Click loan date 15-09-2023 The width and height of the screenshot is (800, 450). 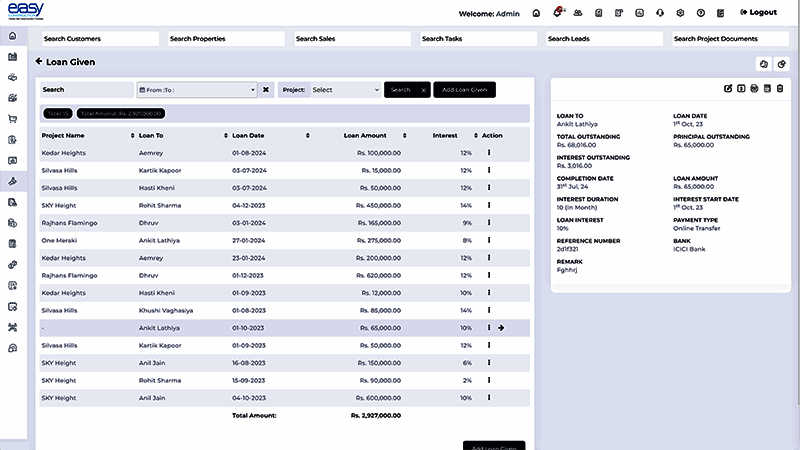(x=249, y=380)
